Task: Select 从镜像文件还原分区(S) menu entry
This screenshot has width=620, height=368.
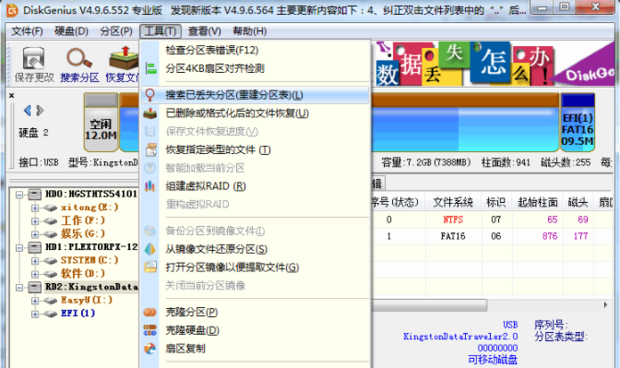Action: coord(255,249)
